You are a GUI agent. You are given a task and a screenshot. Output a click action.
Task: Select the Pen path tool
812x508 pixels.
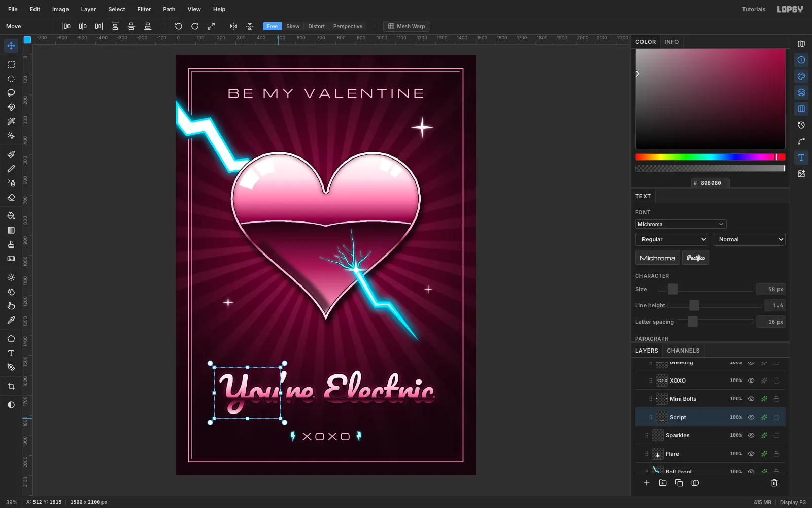[11, 367]
